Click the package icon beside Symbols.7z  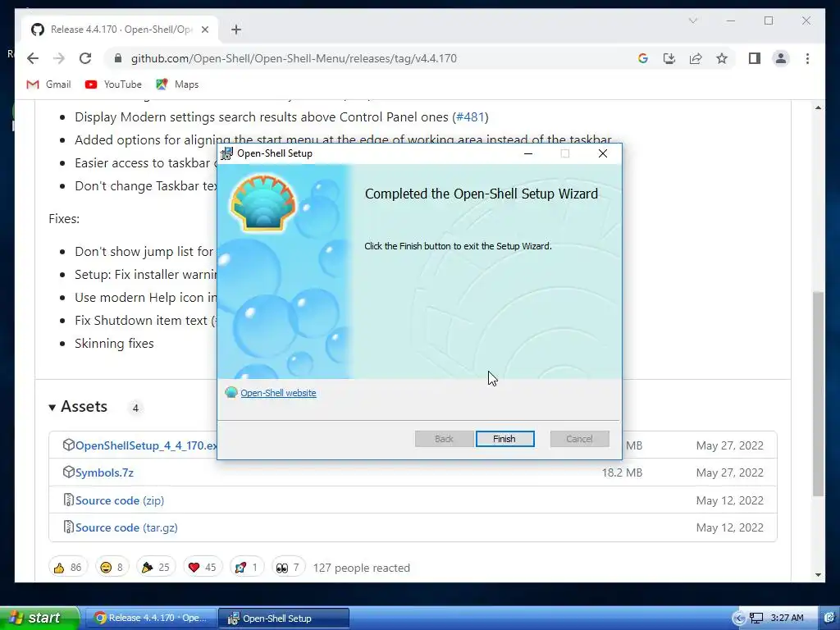(68, 472)
